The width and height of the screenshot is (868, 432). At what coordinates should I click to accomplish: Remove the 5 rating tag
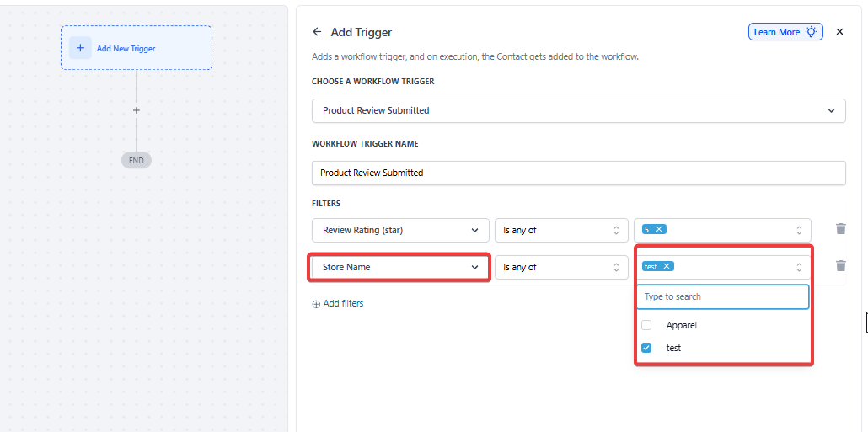point(659,229)
